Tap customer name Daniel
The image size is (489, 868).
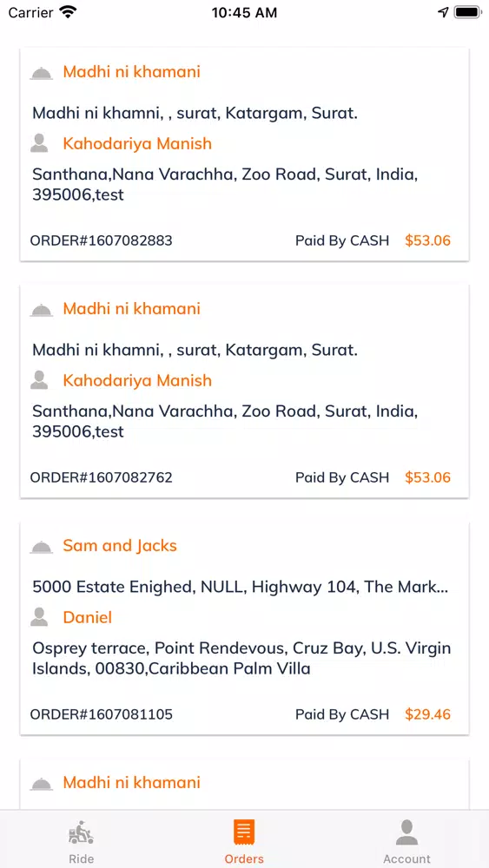click(x=88, y=617)
